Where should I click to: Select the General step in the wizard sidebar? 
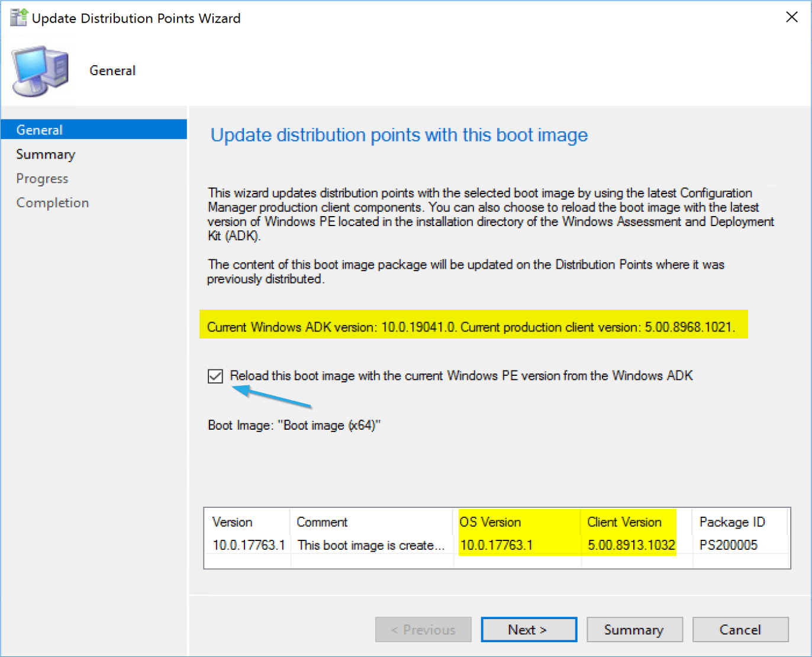pos(39,129)
